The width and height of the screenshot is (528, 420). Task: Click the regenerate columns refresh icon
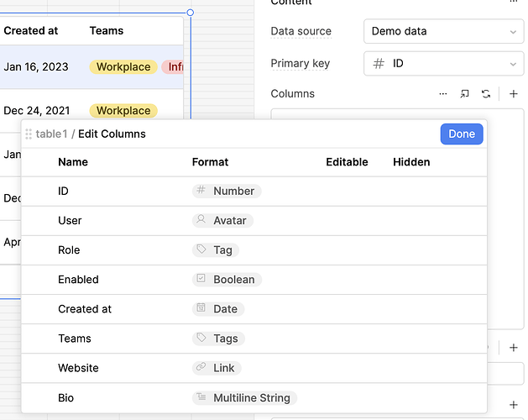485,94
